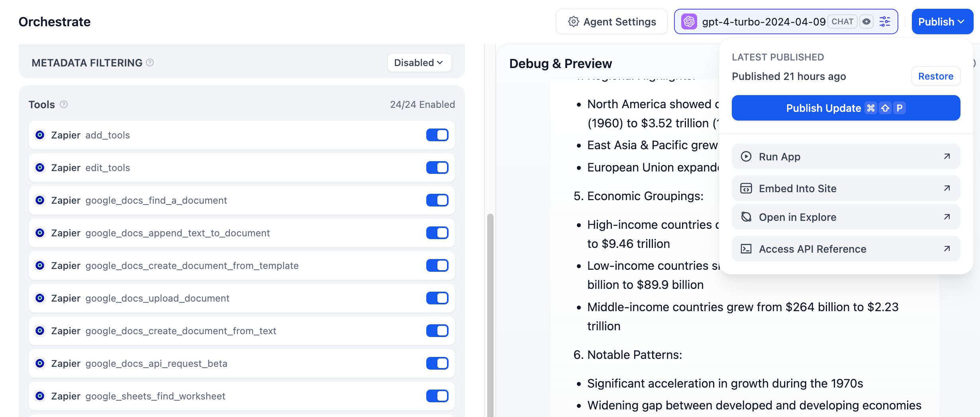Click the vision eye icon on model selector

(866, 21)
